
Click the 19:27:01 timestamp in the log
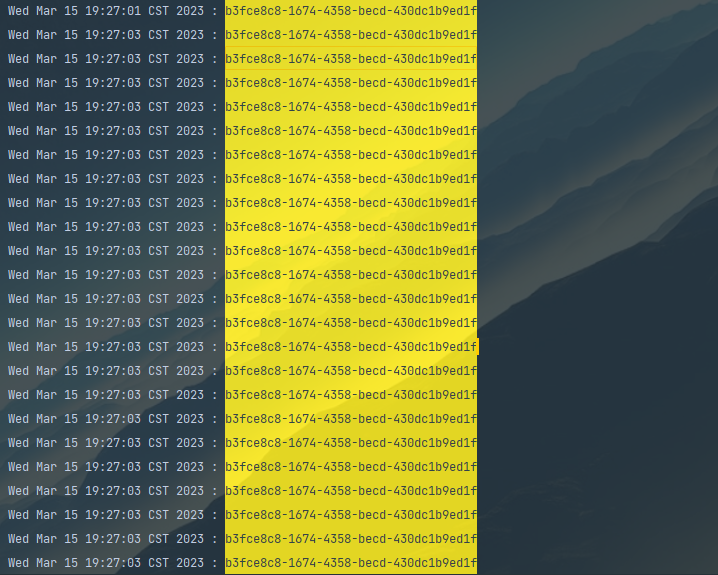click(x=113, y=11)
